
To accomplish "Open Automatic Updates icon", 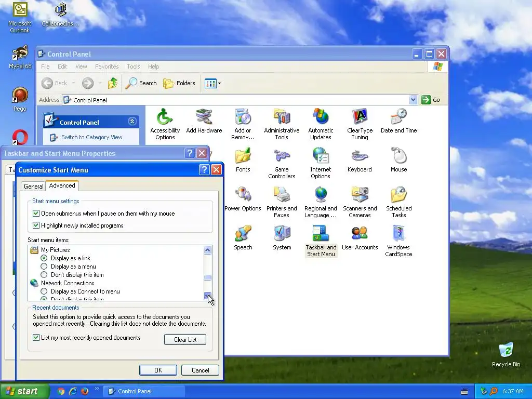I will [x=321, y=124].
